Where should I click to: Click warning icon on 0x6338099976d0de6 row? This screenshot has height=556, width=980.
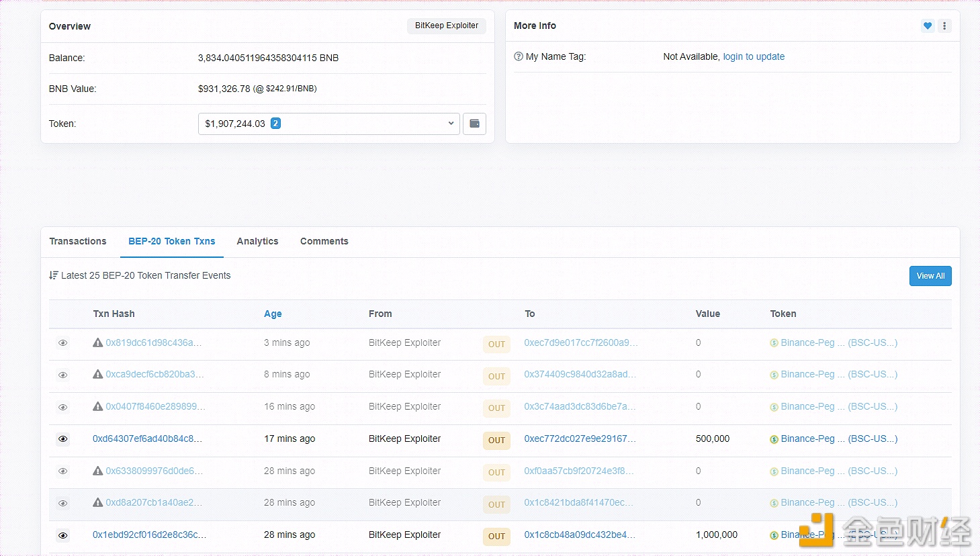pyautogui.click(x=98, y=471)
